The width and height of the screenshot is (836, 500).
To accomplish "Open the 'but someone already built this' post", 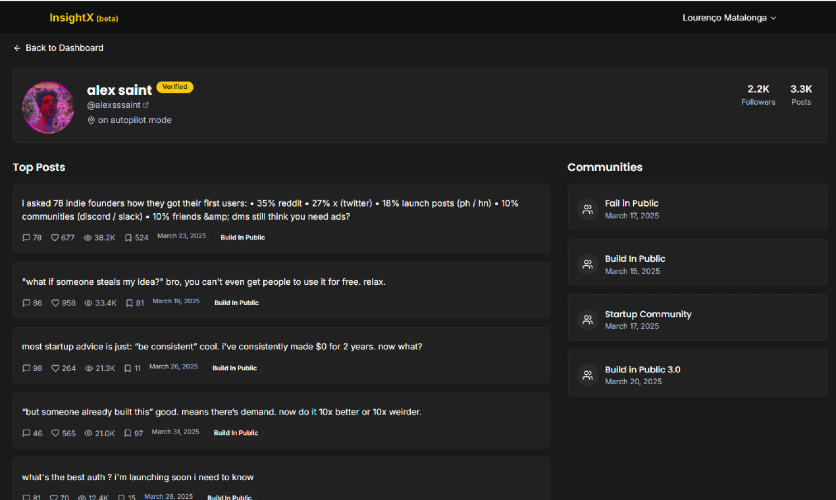I will (x=282, y=421).
